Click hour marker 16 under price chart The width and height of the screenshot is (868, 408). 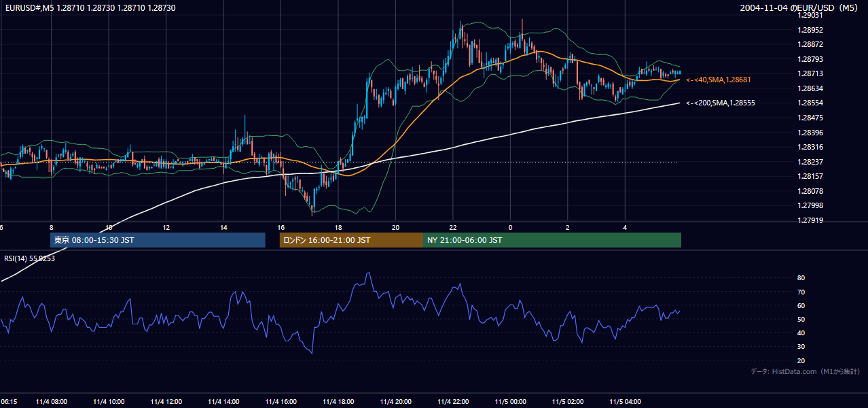(281, 227)
